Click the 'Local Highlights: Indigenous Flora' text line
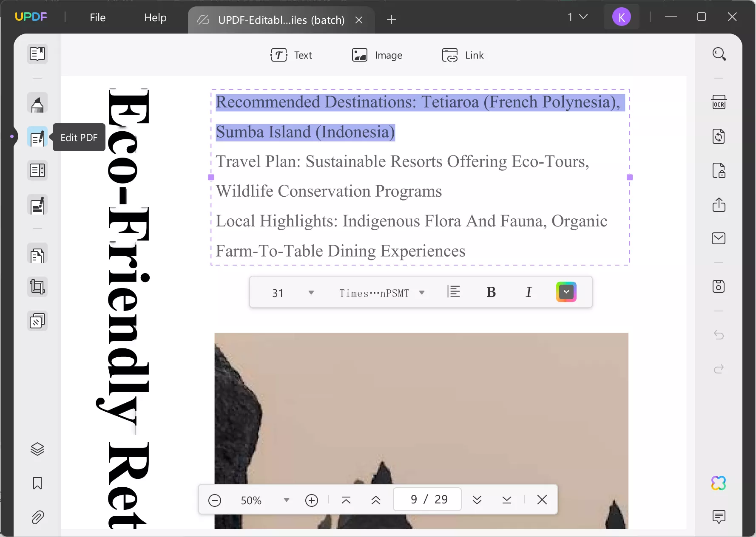 [412, 221]
